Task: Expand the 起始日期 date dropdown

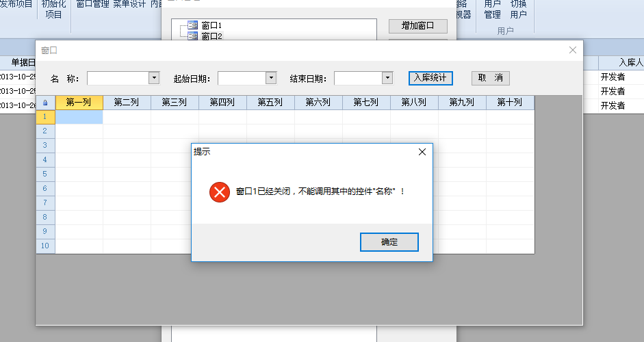Action: coord(270,77)
